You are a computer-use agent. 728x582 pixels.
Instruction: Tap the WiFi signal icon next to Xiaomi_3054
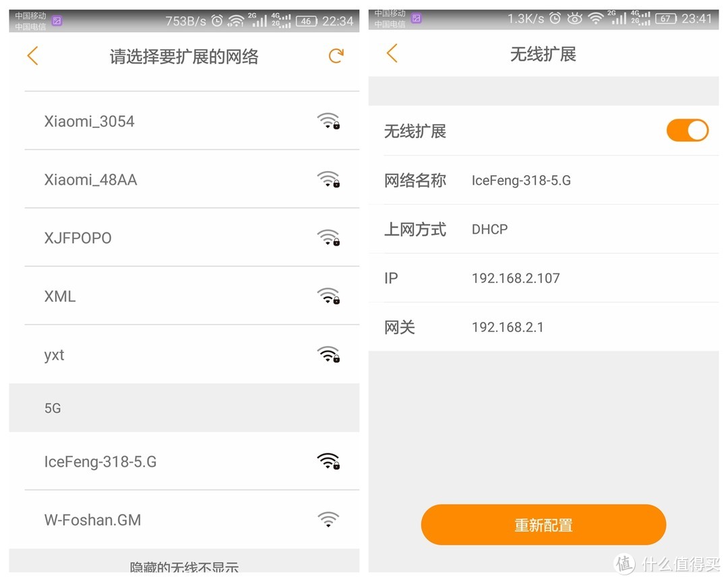(x=328, y=121)
